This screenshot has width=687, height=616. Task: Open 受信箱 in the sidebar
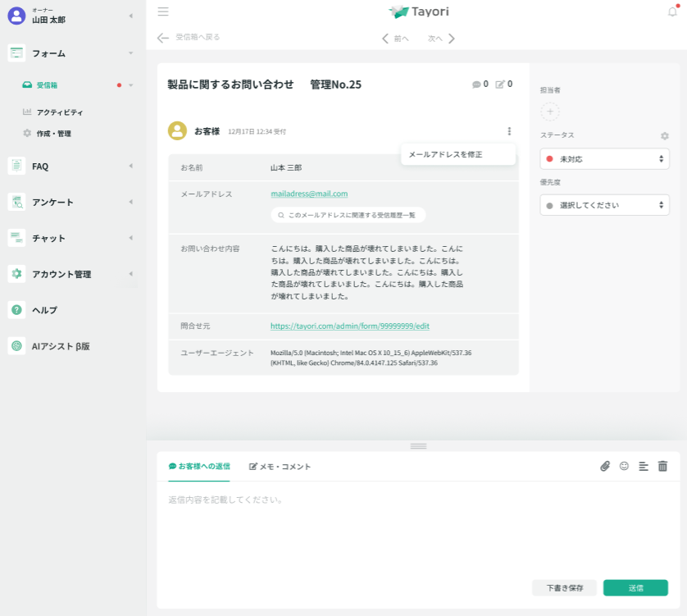click(x=47, y=85)
